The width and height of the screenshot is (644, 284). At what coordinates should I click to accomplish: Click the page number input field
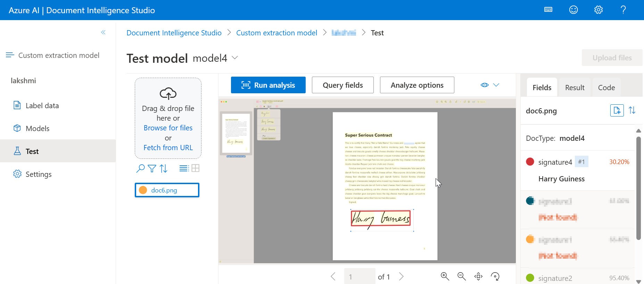coord(360,276)
